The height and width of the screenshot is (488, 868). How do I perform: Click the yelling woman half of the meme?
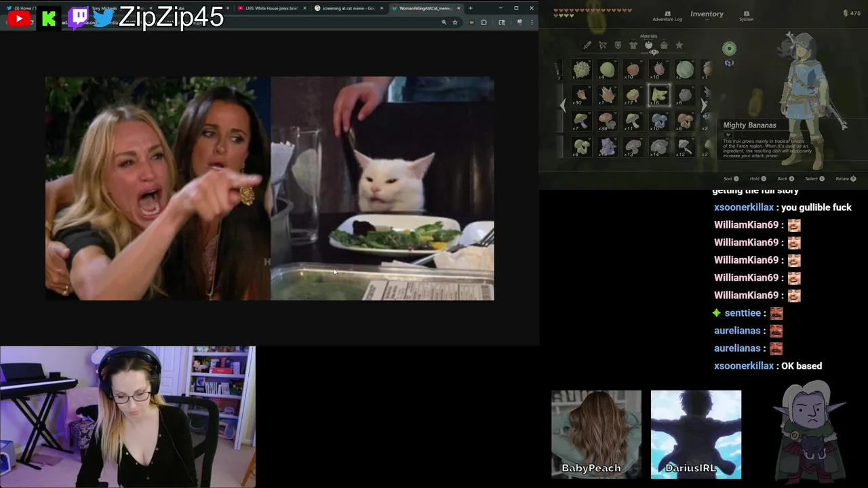click(158, 188)
